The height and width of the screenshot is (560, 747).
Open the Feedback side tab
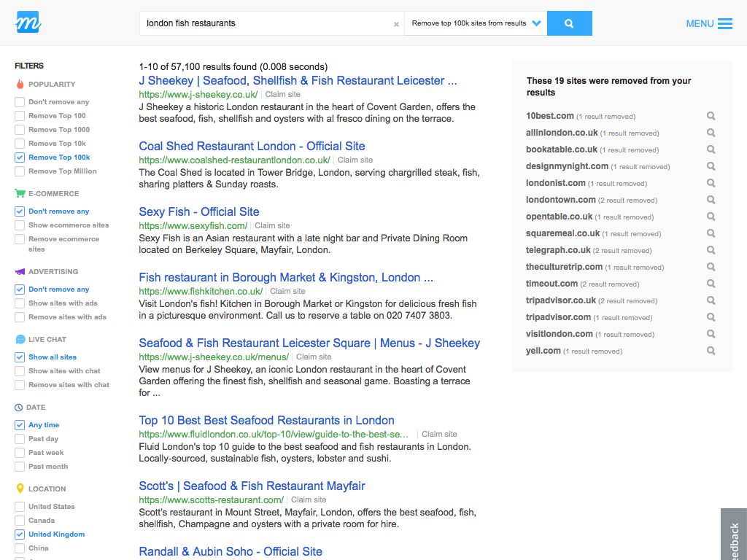(734, 534)
